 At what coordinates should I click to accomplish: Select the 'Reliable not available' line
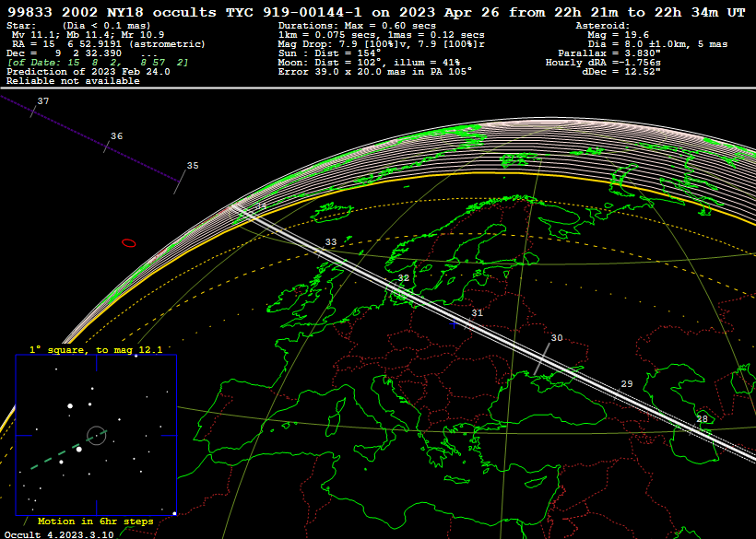pyautogui.click(x=73, y=80)
